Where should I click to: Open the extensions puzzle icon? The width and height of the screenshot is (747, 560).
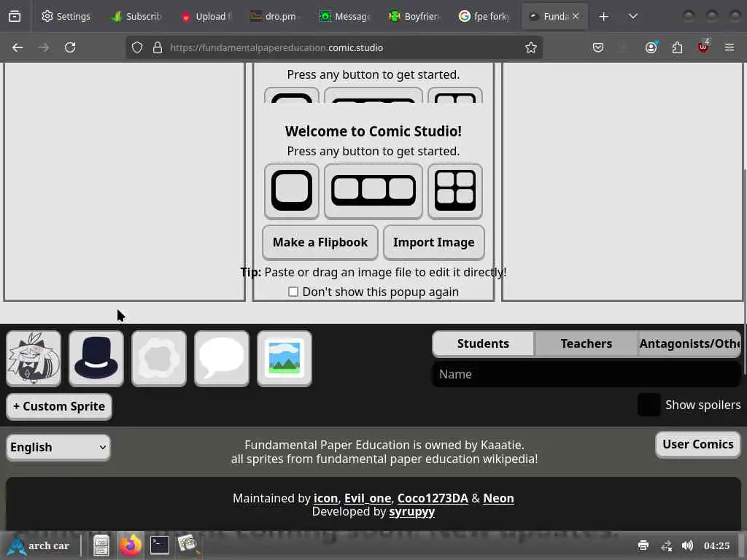[x=677, y=47]
